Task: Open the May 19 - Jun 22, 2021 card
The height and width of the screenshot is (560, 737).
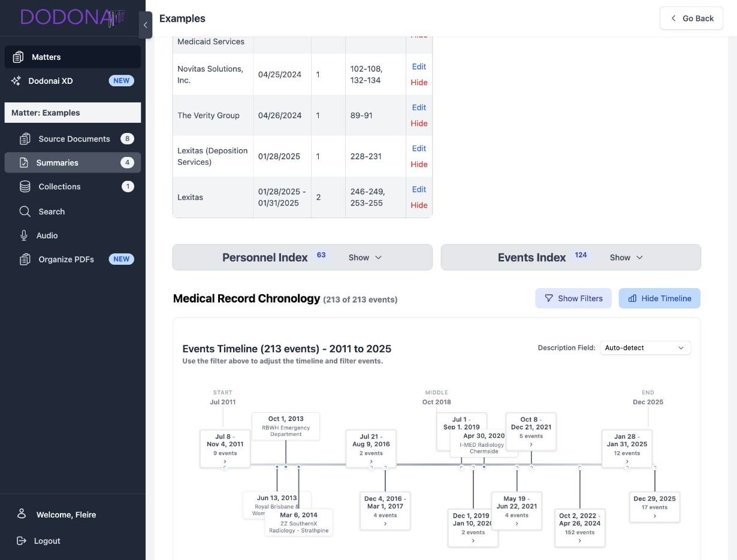Action: pyautogui.click(x=517, y=511)
